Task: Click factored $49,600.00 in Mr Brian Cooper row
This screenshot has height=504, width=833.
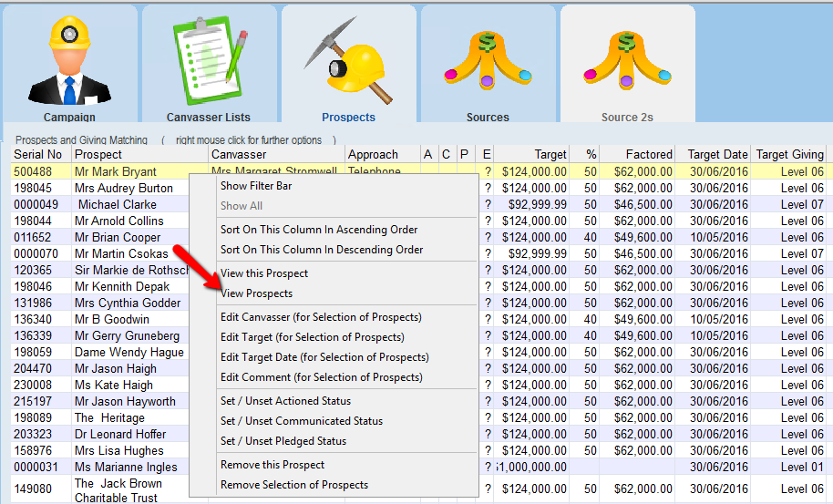Action: [x=643, y=237]
